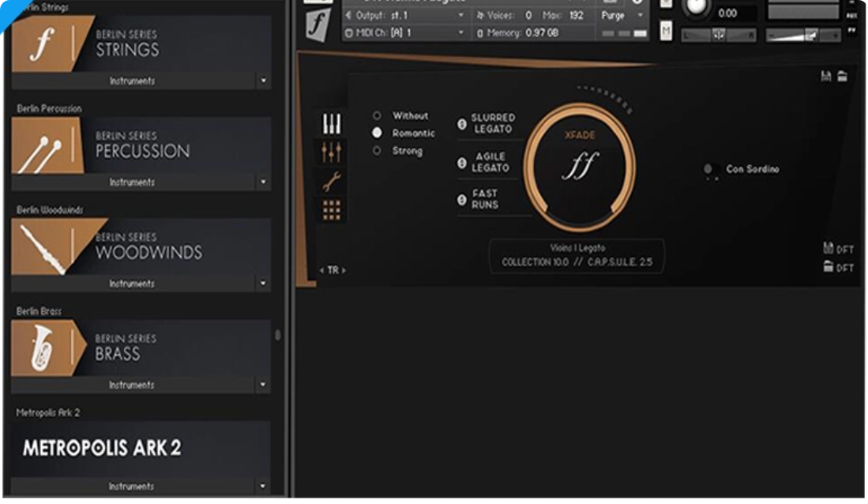868x504 pixels.
Task: Click Instruments bar under Berlin Percussion
Action: (134, 182)
